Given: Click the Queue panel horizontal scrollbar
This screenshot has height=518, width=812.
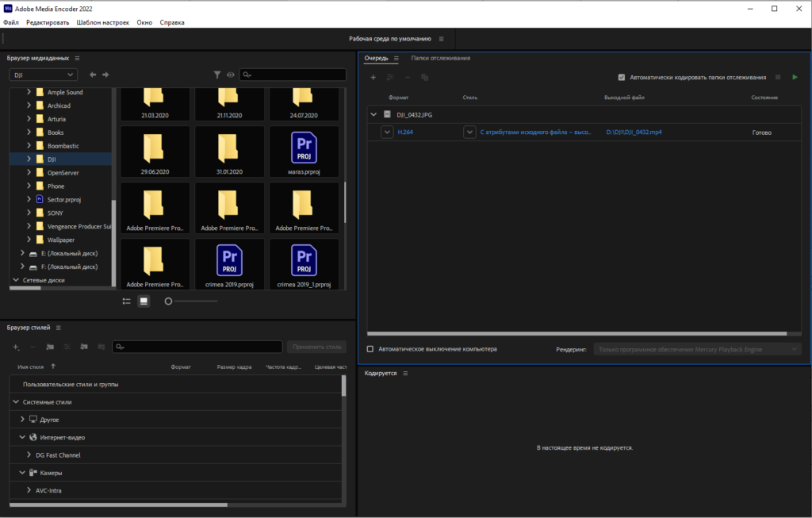Looking at the screenshot, I should tap(577, 334).
